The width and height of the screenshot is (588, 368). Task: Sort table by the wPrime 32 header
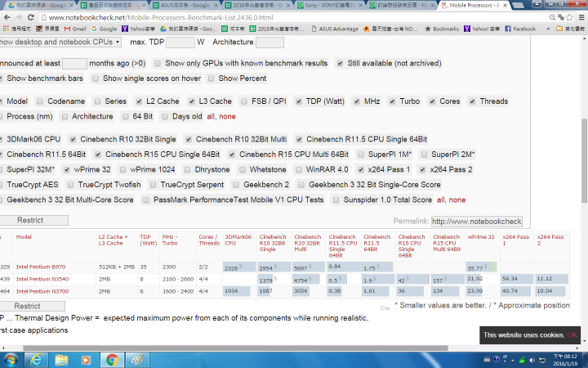(x=481, y=237)
